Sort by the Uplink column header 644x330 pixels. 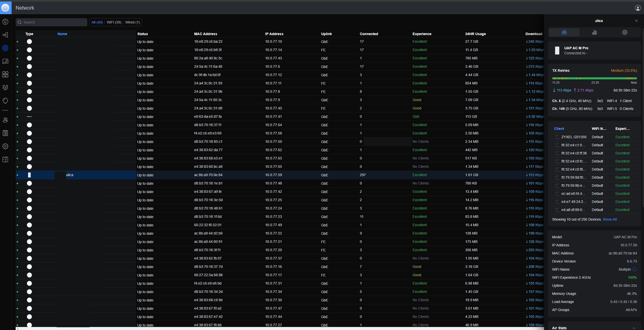point(326,34)
